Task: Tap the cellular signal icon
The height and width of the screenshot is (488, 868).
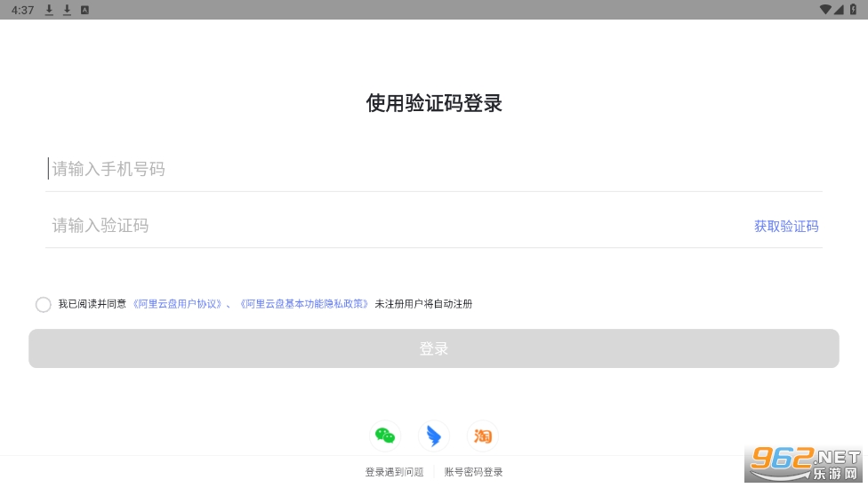Action: (x=840, y=10)
